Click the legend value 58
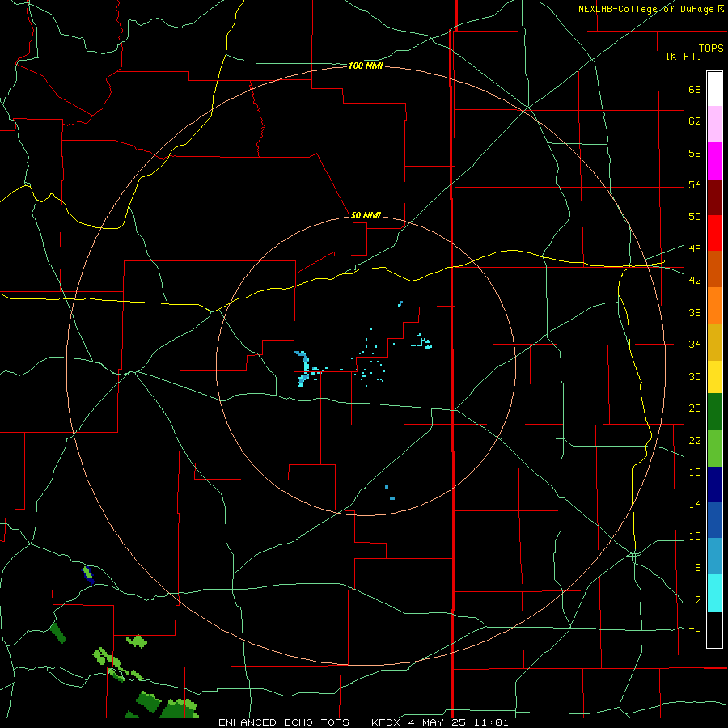Viewport: 728px width, 728px height. click(x=695, y=153)
